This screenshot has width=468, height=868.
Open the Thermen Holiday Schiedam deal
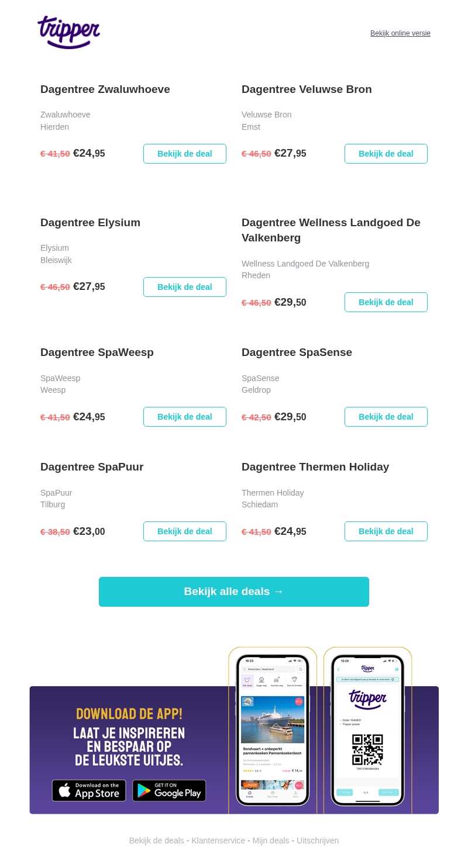point(386,531)
